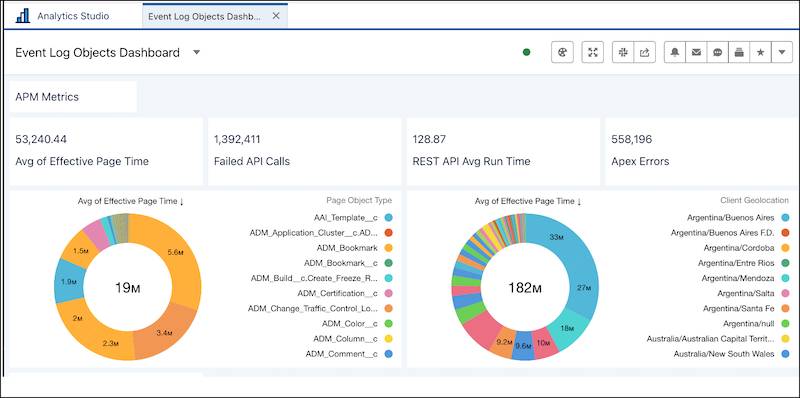Click the Avg of Effective Page Time metric tile
Viewport: 800px width, 398px height.
(x=106, y=152)
